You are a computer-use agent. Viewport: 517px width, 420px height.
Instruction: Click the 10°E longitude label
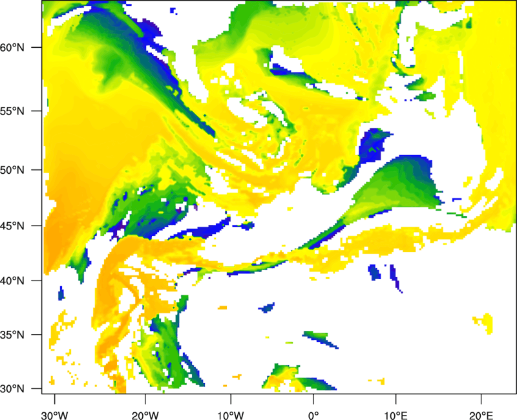(396, 415)
